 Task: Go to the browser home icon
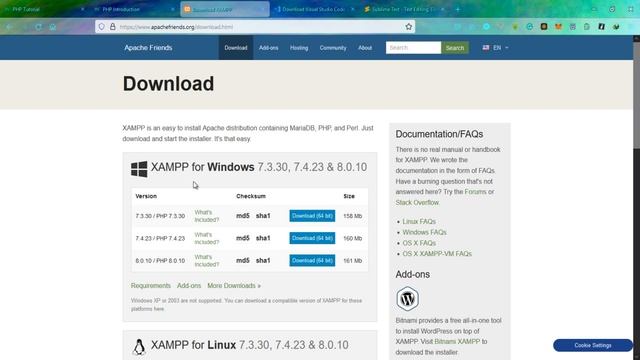(53, 27)
